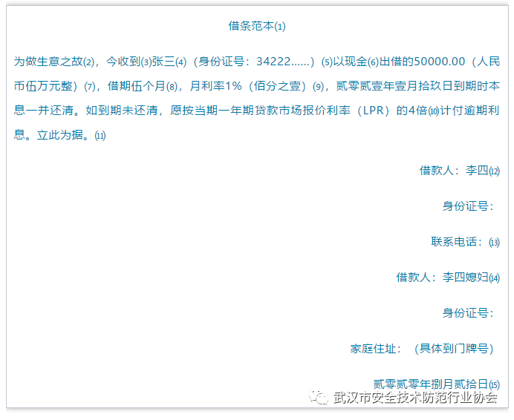
Task: Click footnote marker (11) after 立此为据
Action: point(100,137)
